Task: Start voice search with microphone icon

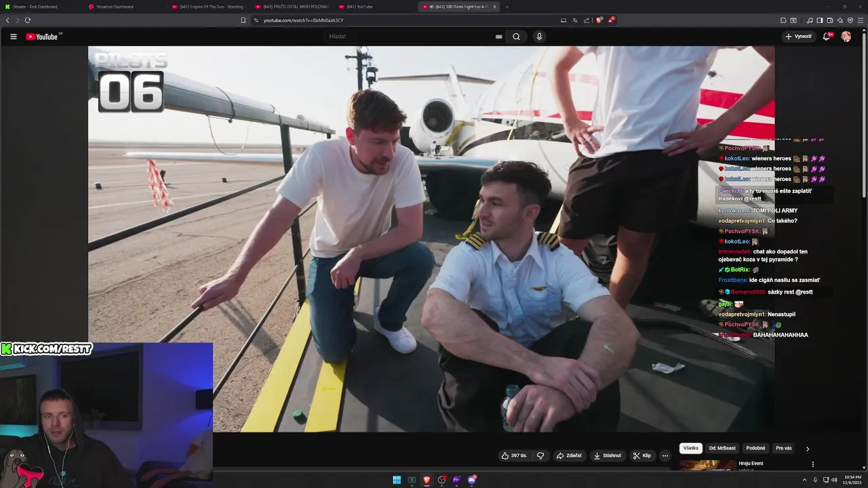Action: click(x=539, y=37)
